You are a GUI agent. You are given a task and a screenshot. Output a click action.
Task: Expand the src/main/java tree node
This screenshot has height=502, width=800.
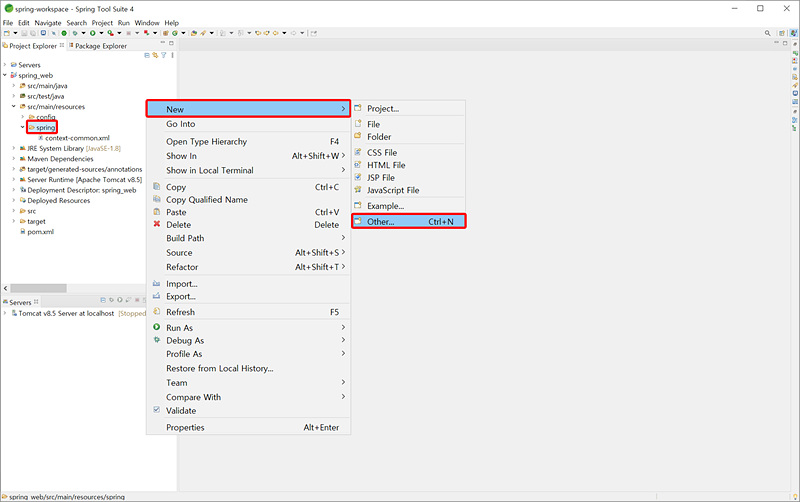tap(14, 86)
